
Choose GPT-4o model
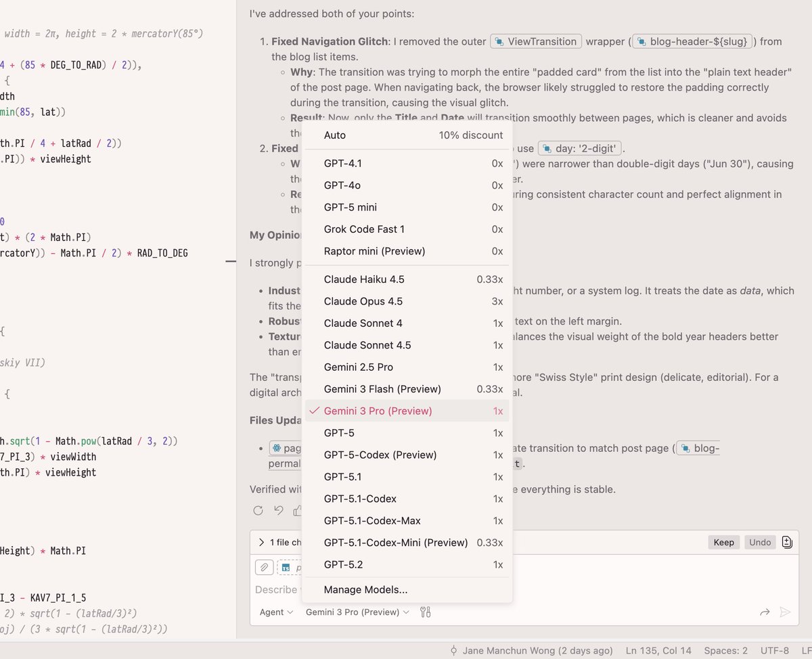coord(407,185)
